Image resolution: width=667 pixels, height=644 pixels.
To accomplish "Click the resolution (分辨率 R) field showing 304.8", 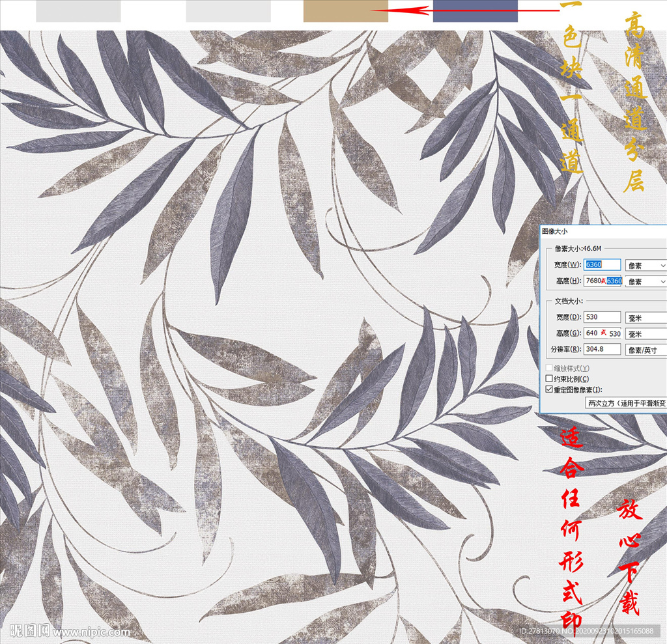I will pyautogui.click(x=602, y=349).
